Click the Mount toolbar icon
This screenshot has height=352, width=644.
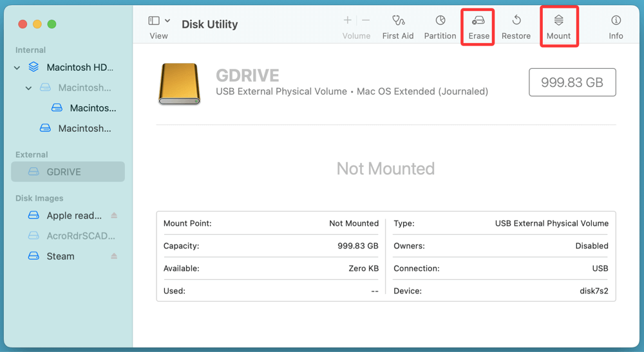(558, 20)
